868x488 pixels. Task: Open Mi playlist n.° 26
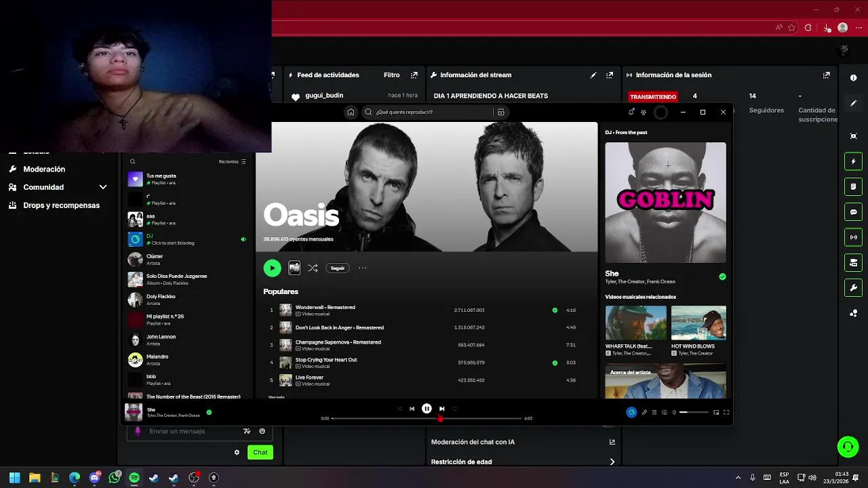186,319
